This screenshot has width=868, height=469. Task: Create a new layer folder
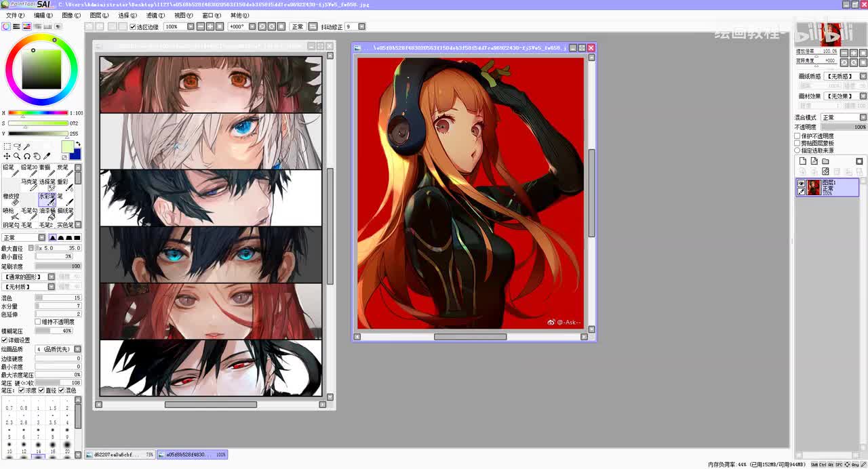point(825,161)
